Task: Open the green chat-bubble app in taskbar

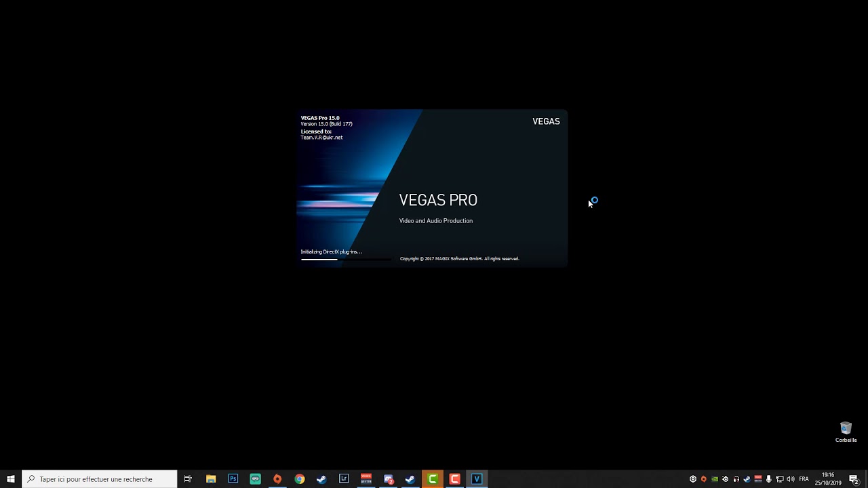Action: coord(255,479)
